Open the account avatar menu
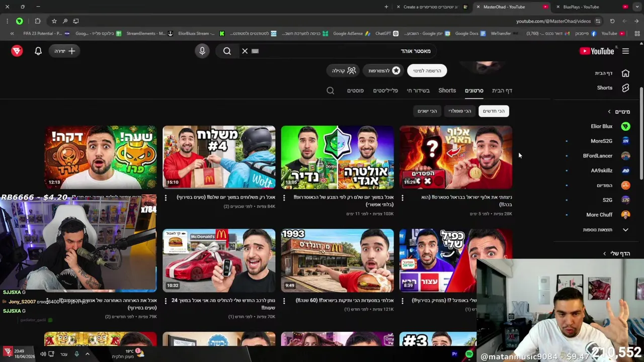This screenshot has width=644, height=362. click(x=17, y=51)
